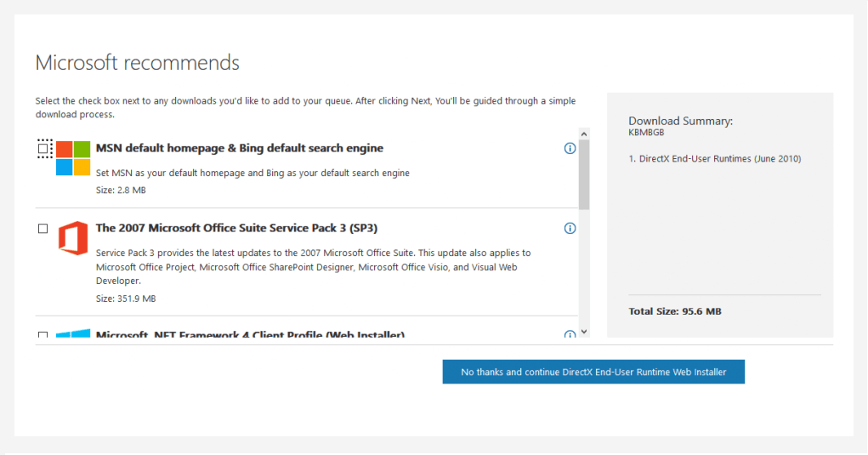Click the blue .NET Framework Windows icon
868x455 pixels.
tap(73, 333)
